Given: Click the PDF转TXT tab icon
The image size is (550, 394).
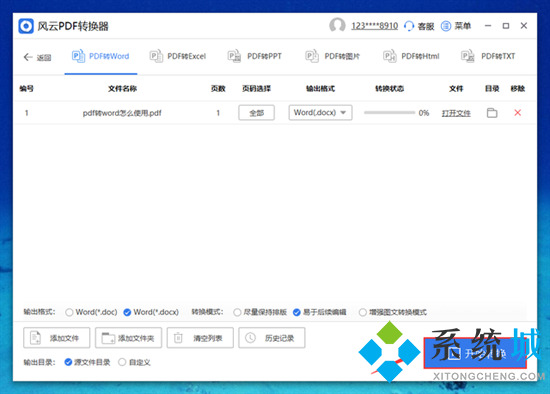Looking at the screenshot, I should (468, 56).
